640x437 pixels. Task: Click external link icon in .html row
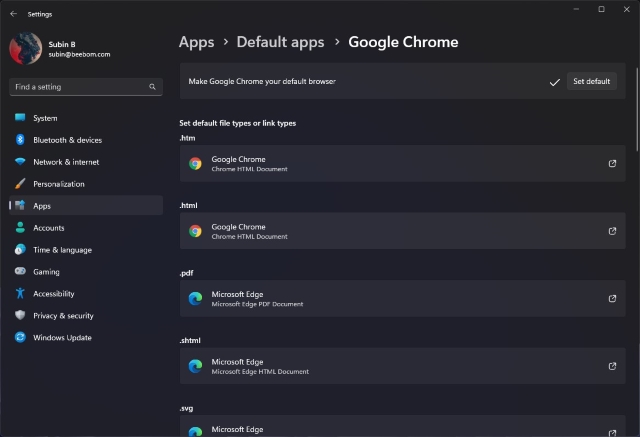click(x=612, y=231)
